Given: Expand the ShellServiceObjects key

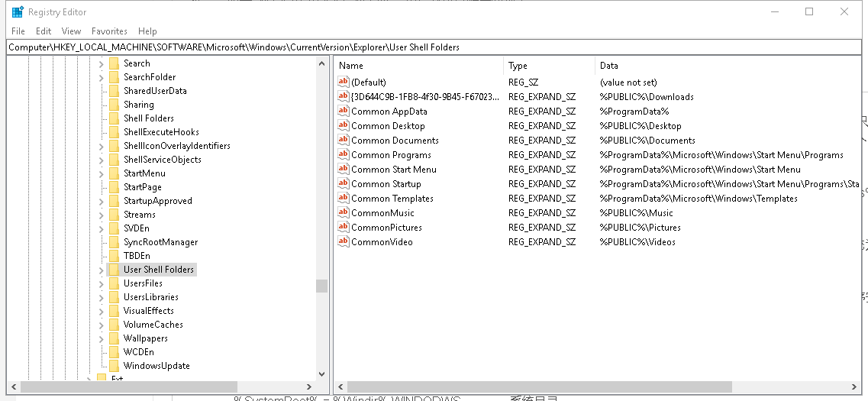Looking at the screenshot, I should [x=101, y=160].
